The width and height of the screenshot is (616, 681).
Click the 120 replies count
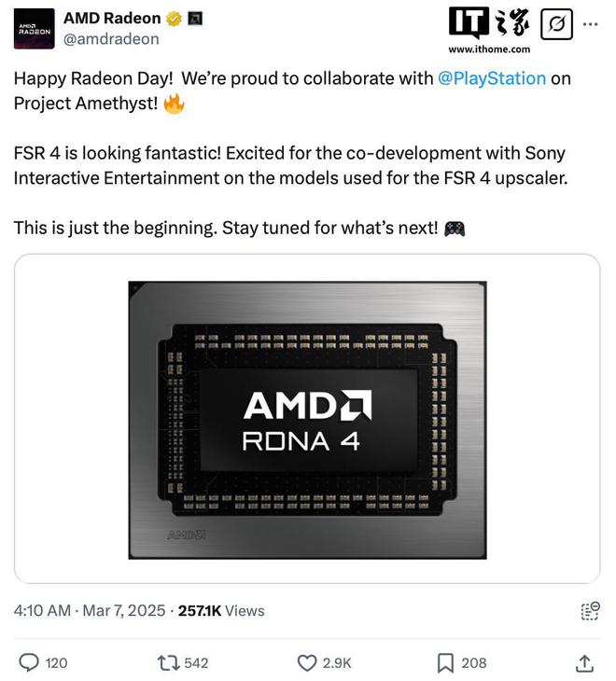pyautogui.click(x=57, y=662)
